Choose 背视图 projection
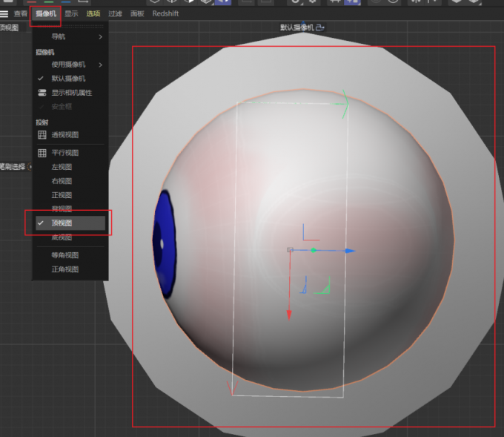 click(x=70, y=208)
